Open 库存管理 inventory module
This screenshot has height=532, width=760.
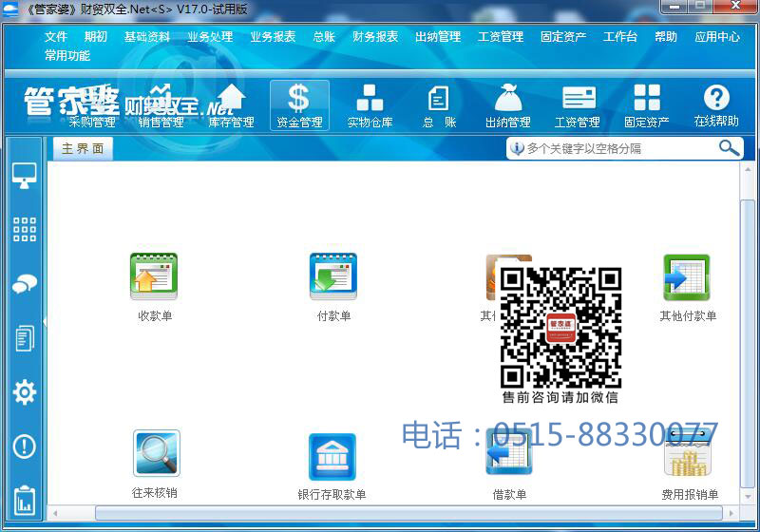231,106
